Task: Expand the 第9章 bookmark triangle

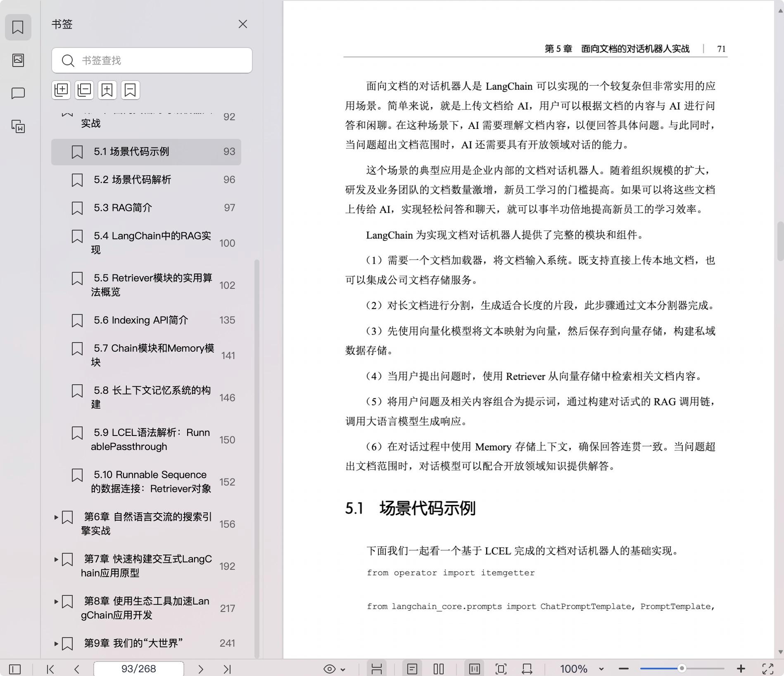Action: (56, 644)
